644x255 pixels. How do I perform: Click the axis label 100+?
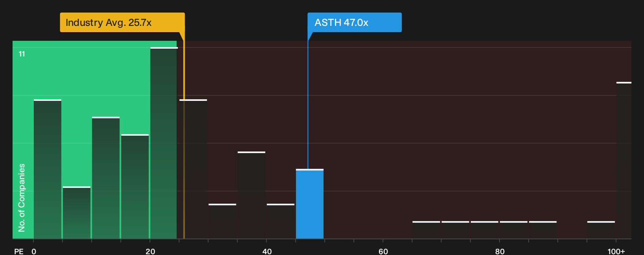pyautogui.click(x=616, y=251)
